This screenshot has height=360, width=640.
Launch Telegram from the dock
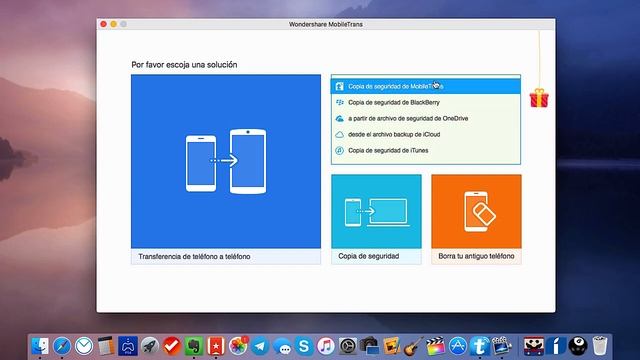(260, 346)
